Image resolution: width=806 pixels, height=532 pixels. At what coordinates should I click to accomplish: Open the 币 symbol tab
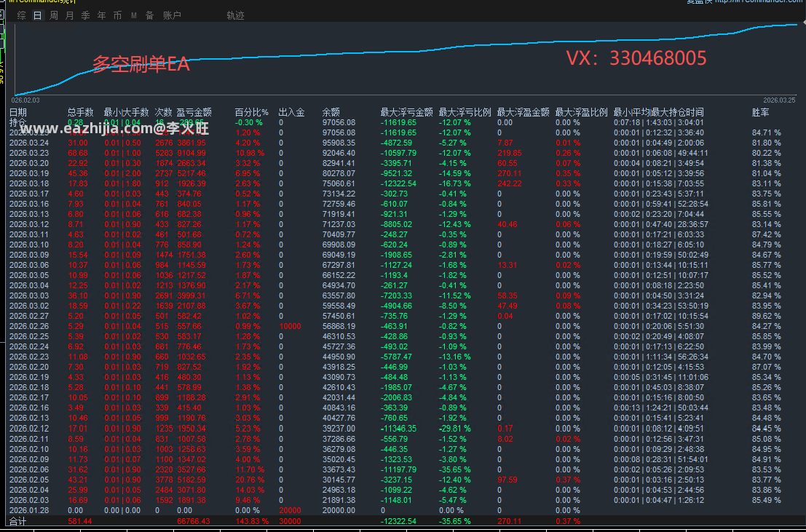tap(118, 15)
